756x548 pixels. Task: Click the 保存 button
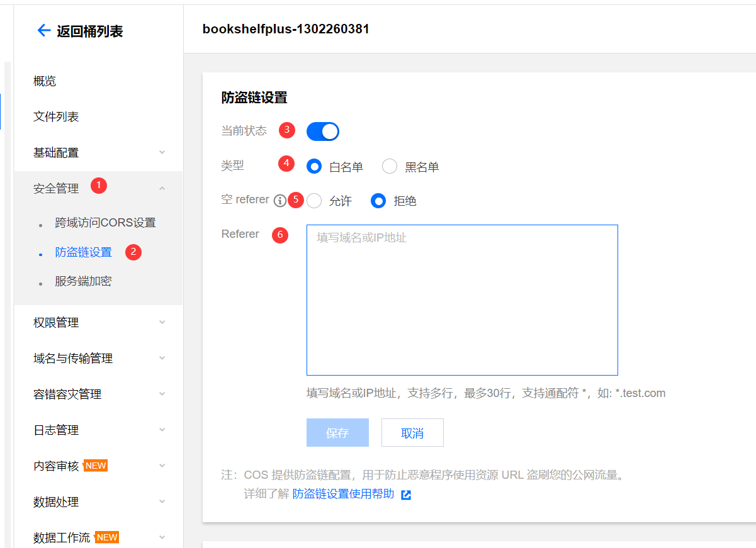click(337, 433)
